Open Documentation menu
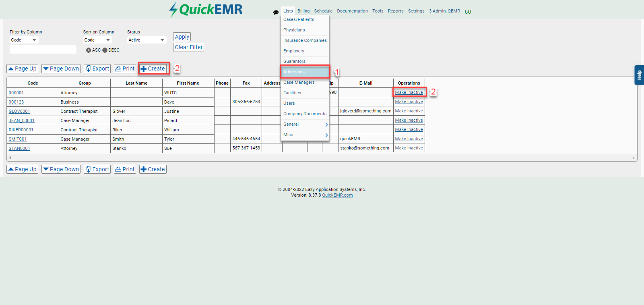This screenshot has height=305, width=644. coord(352,11)
